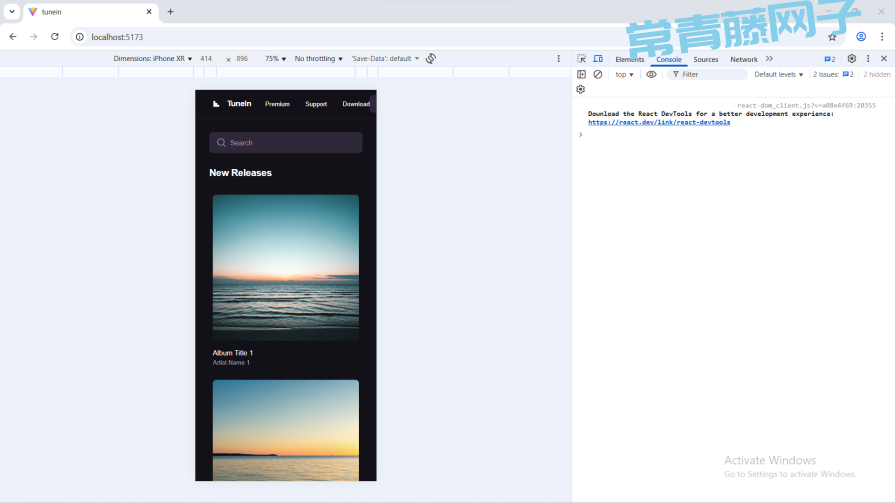
Task: Click the Search field in the TuneIn app
Action: (286, 143)
